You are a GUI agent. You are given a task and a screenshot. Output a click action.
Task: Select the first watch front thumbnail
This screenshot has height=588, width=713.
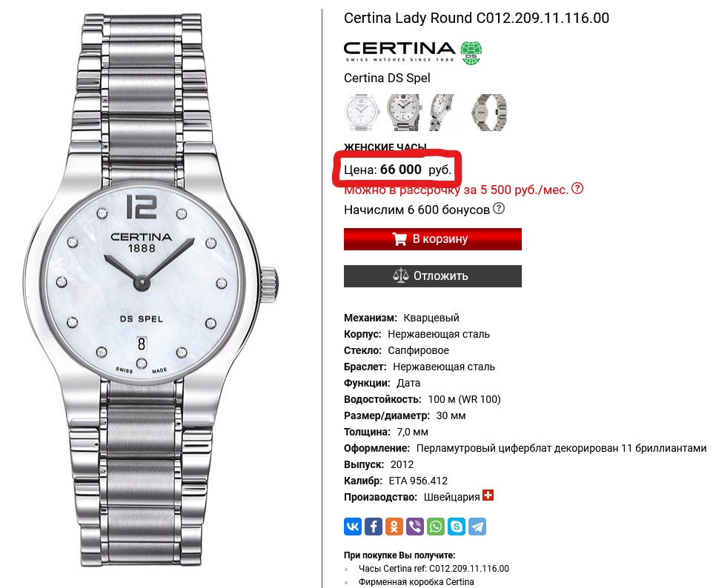pyautogui.click(x=362, y=113)
